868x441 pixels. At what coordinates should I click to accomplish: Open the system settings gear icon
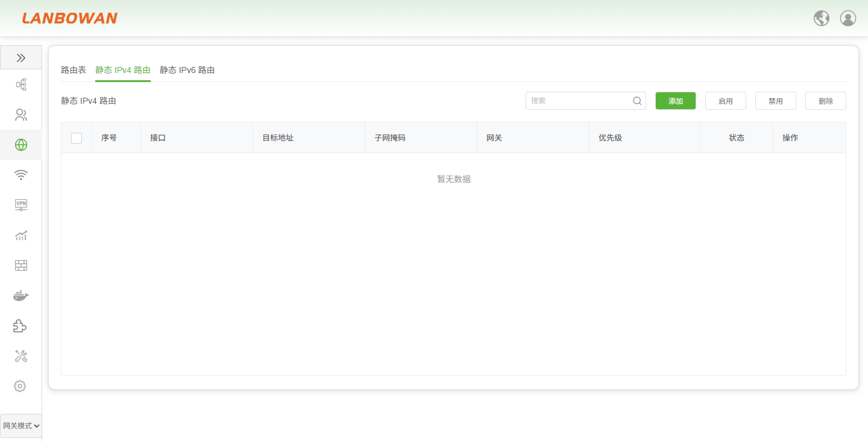click(x=20, y=386)
